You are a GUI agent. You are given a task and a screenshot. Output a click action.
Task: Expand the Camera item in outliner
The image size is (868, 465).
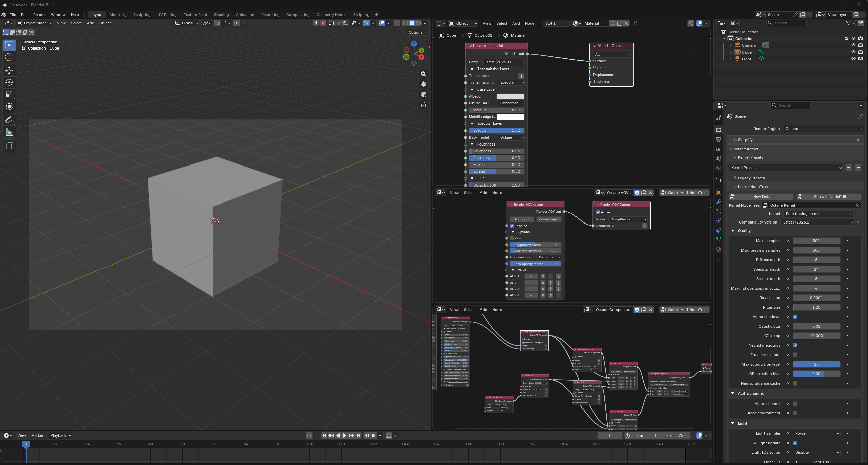click(731, 45)
